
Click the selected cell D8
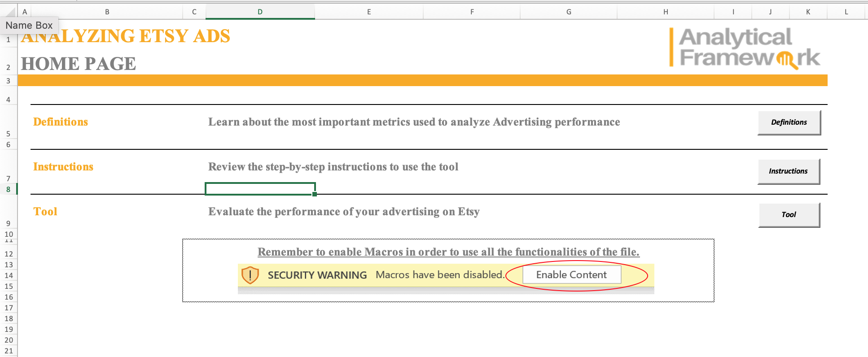pyautogui.click(x=260, y=189)
